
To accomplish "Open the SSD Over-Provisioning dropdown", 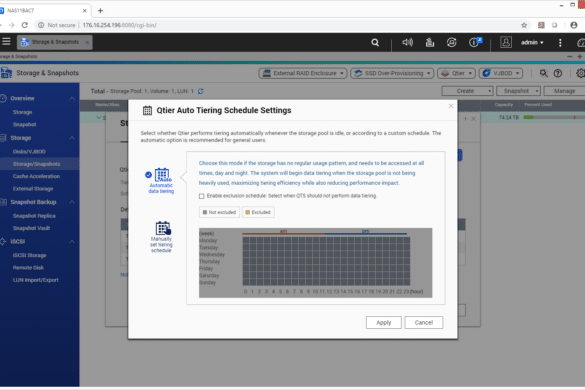I will pyautogui.click(x=392, y=73).
